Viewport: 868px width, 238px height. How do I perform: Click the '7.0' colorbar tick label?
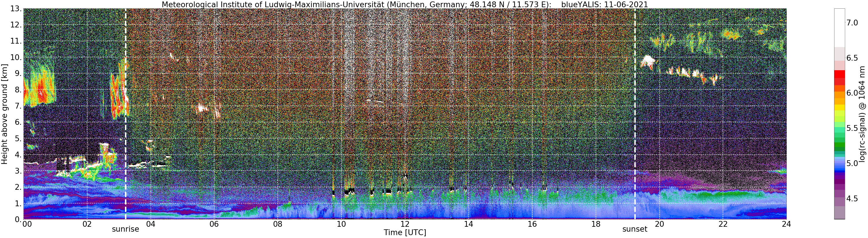[852, 23]
